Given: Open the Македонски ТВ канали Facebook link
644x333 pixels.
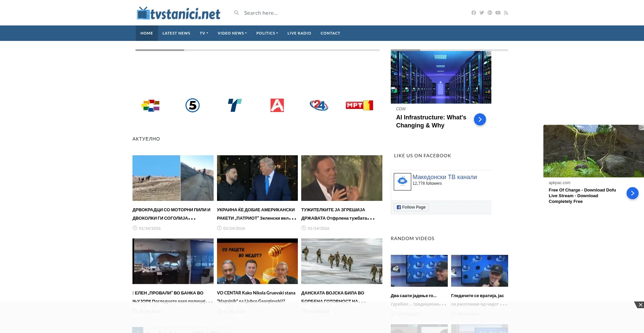Looking at the screenshot, I should point(445,177).
